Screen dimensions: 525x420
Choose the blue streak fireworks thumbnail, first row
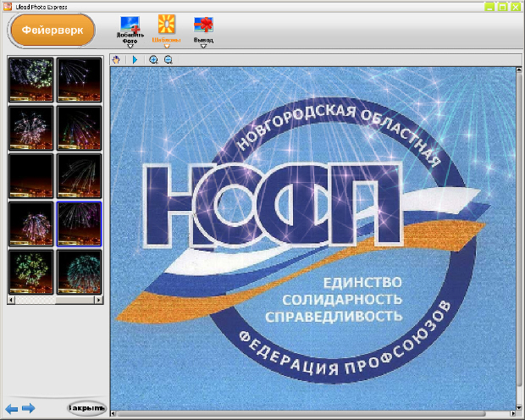tap(79, 80)
